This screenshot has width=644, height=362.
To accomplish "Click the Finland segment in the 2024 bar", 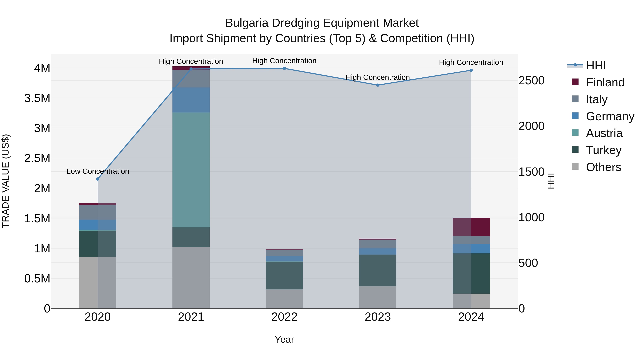I will 471,227.
